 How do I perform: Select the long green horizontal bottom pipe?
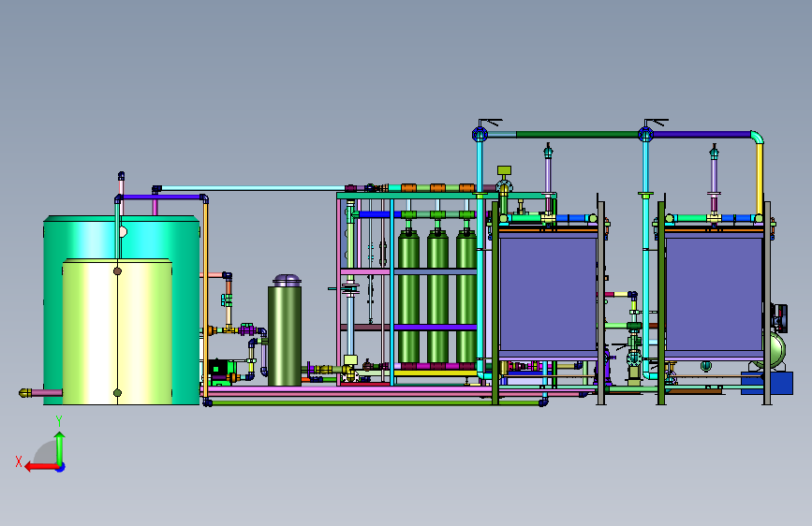(376, 402)
